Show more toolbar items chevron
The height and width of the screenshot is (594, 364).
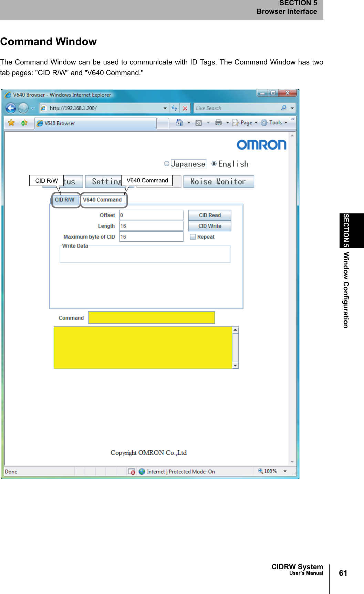coord(293,119)
